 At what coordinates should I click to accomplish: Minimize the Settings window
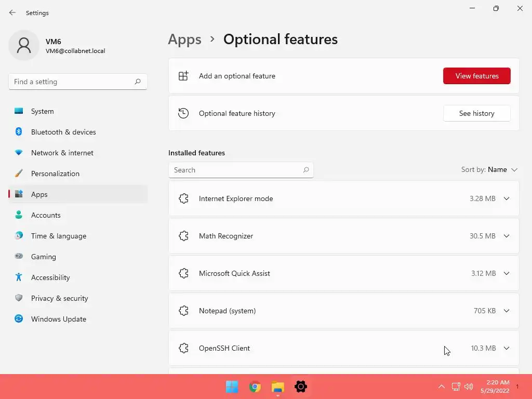(472, 8)
